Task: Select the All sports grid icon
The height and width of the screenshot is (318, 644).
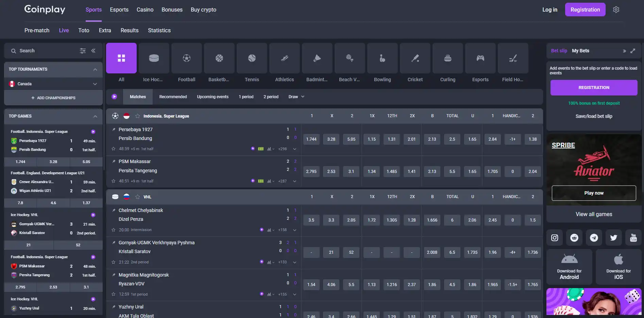Action: [x=121, y=58]
